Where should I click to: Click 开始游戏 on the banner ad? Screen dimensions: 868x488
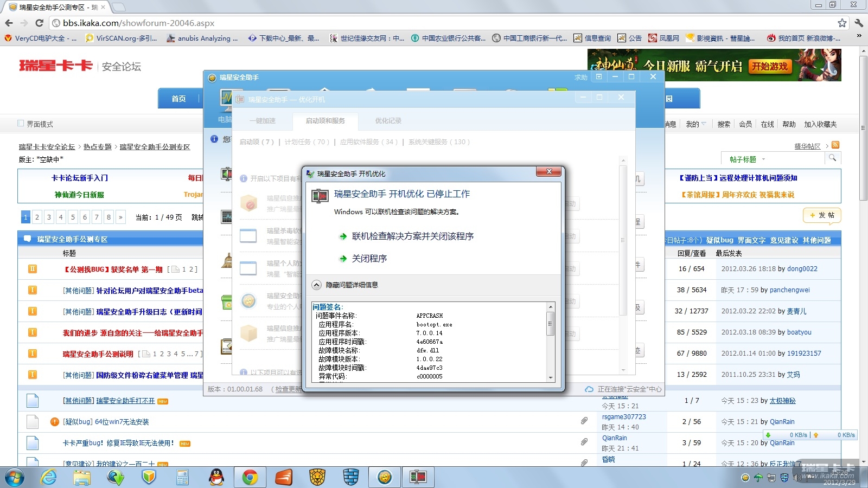tap(770, 66)
